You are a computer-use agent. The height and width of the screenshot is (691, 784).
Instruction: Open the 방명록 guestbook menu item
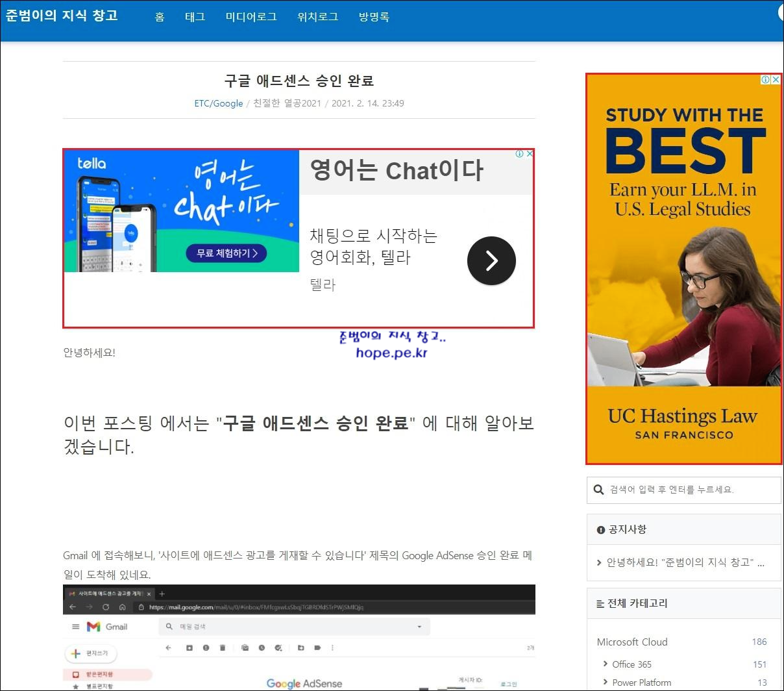pyautogui.click(x=374, y=17)
